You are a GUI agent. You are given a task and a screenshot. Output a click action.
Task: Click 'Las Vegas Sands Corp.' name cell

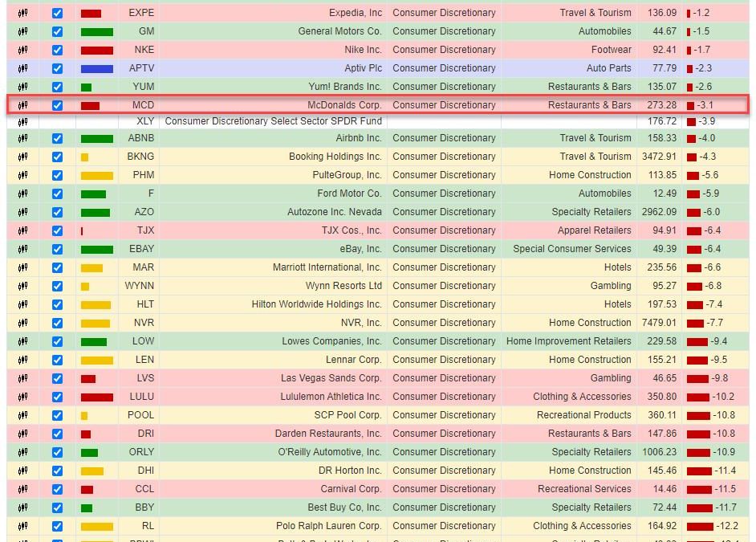331,378
